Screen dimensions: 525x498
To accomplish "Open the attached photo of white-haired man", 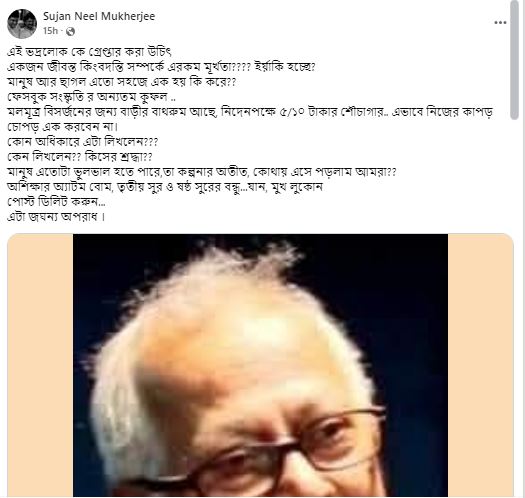I will pos(260,365).
